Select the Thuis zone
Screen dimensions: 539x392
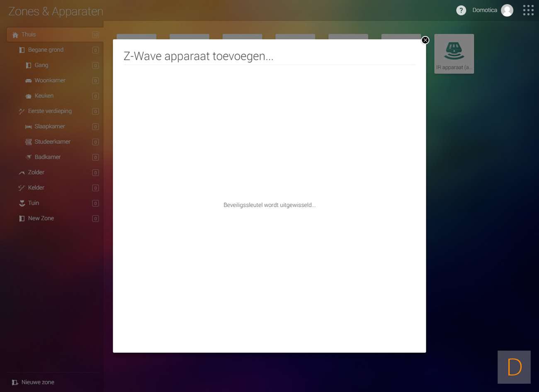tap(29, 35)
